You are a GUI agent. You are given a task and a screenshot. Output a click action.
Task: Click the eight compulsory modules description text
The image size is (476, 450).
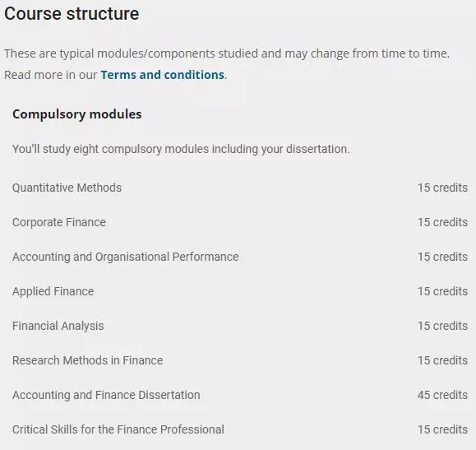(181, 149)
